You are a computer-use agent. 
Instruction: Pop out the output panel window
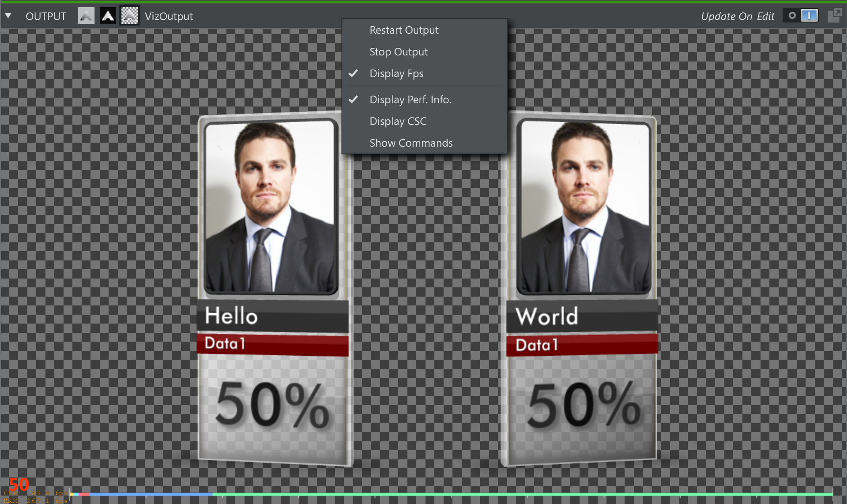pyautogui.click(x=834, y=15)
